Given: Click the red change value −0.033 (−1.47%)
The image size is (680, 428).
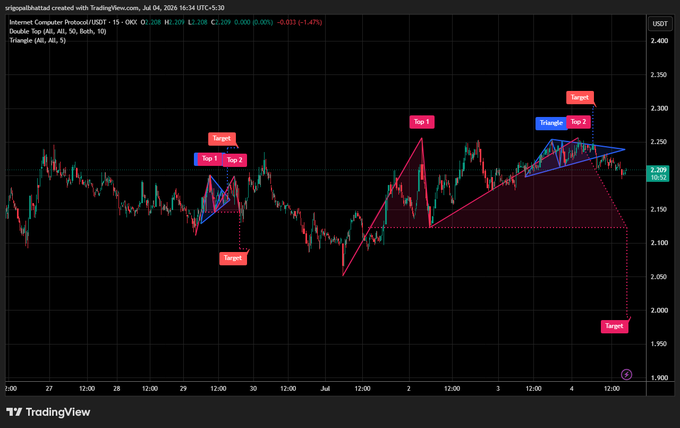Looking at the screenshot, I should (299, 22).
